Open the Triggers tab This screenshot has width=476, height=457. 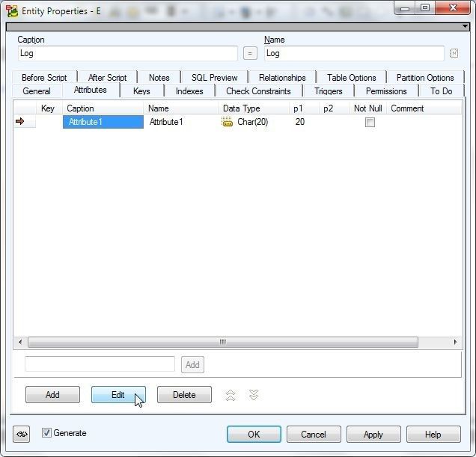coord(329,91)
